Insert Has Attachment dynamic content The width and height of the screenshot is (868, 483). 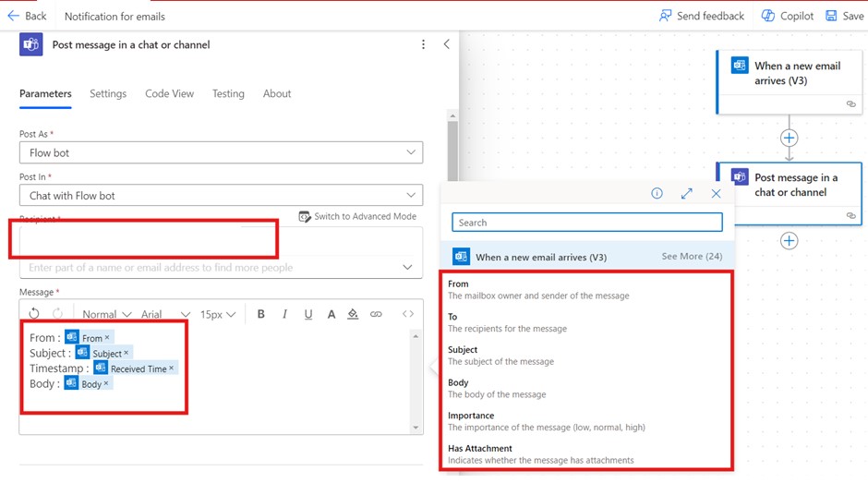[x=586, y=453]
